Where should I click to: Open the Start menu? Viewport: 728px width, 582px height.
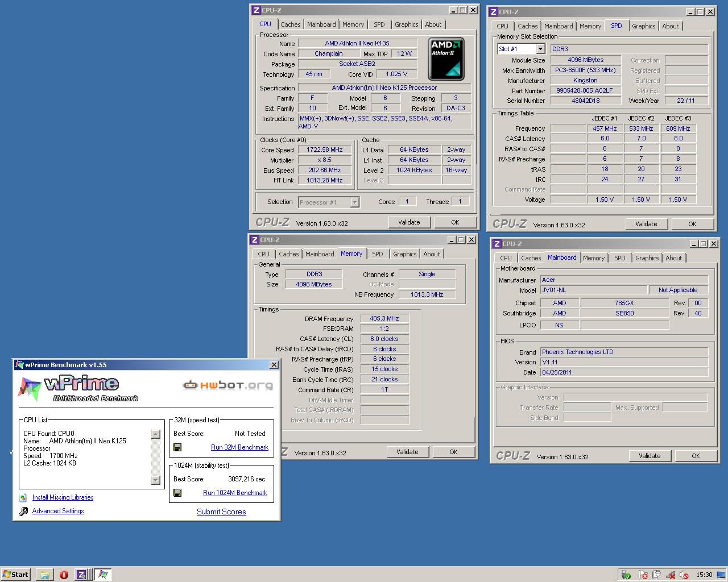coord(15,575)
